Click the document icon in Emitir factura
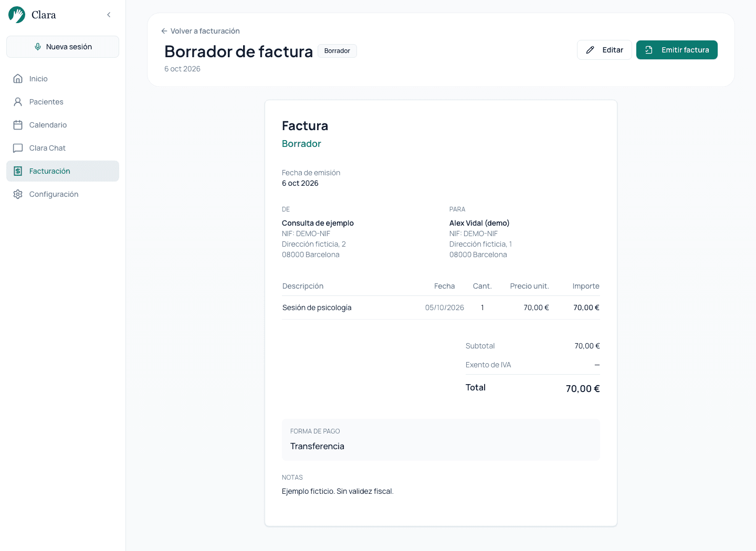Image resolution: width=756 pixels, height=551 pixels. coord(649,50)
